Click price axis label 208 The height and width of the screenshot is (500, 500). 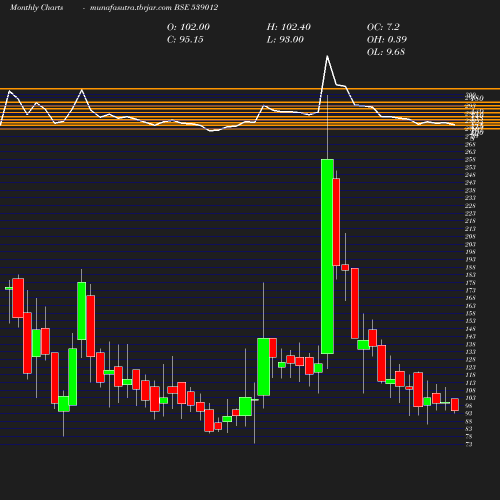coord(470,237)
